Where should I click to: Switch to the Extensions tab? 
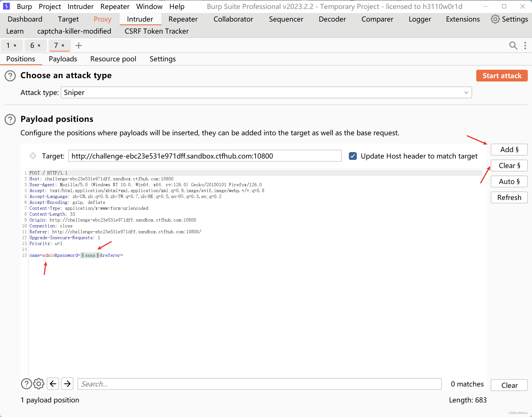(x=463, y=19)
